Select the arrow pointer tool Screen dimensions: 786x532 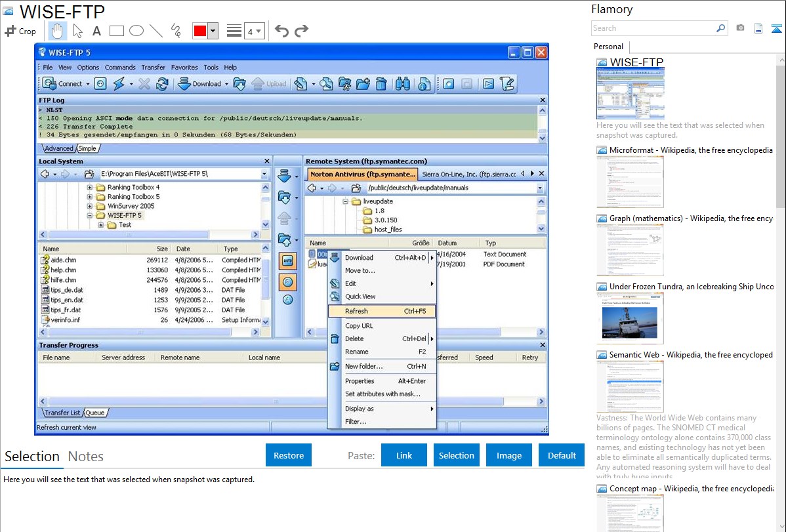[x=77, y=31]
